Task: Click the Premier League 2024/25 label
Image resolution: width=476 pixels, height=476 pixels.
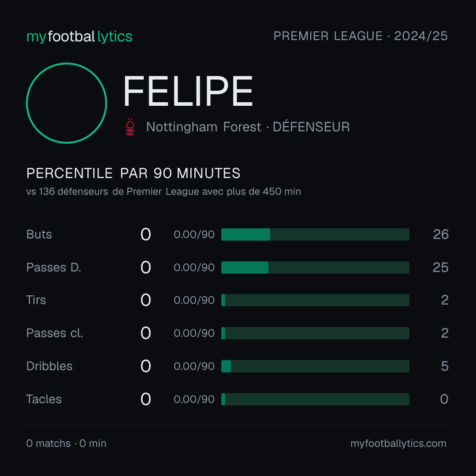Action: [361, 36]
